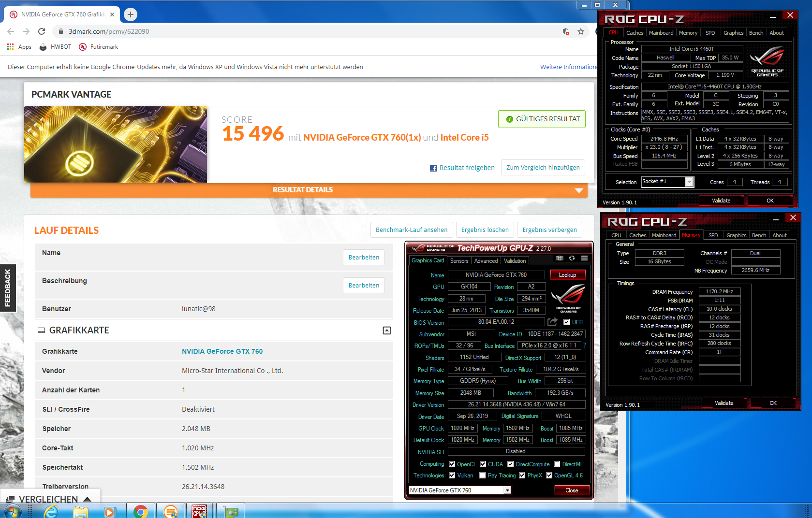This screenshot has width=812, height=518.
Task: Expand the RESULTAT DETAILS orange bar
Action: (x=309, y=190)
